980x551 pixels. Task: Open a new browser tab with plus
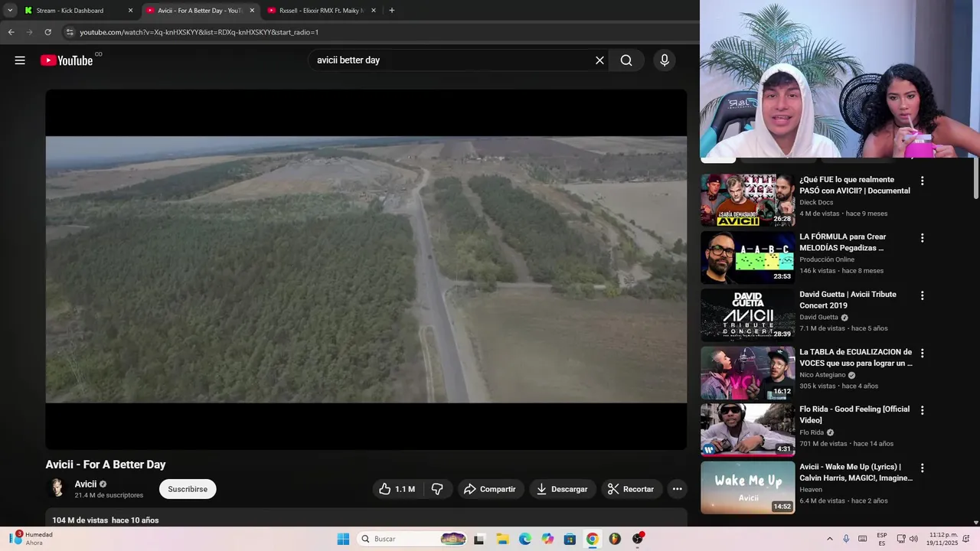(x=392, y=11)
